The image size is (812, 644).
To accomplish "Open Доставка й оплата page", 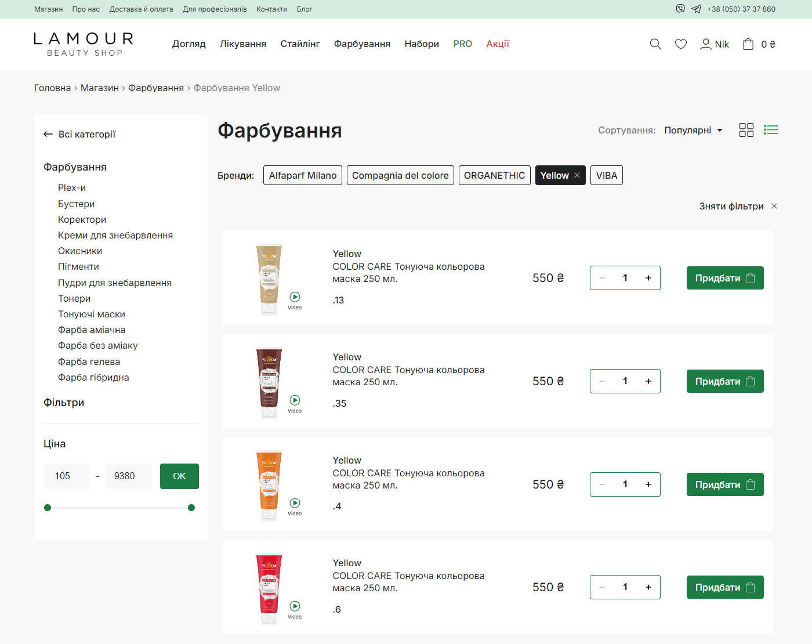I will (141, 9).
